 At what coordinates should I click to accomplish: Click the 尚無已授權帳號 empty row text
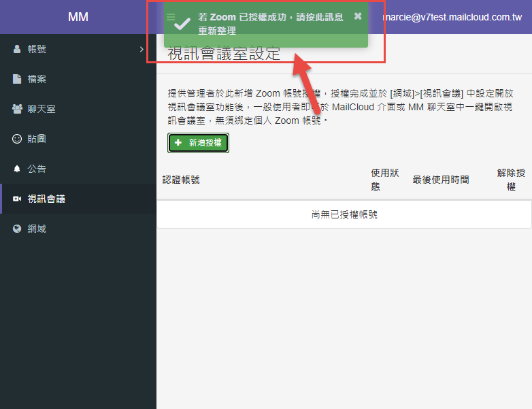pos(344,214)
